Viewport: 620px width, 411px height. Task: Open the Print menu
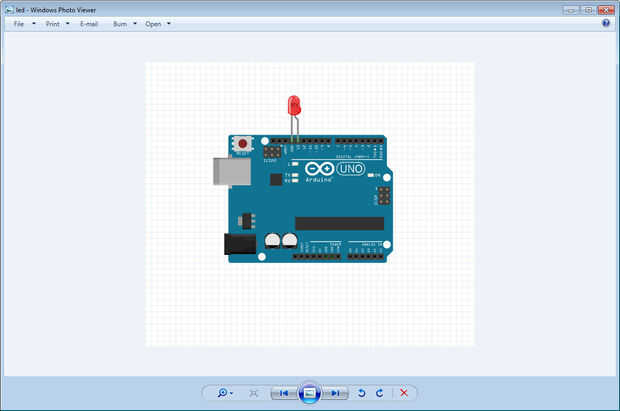(52, 24)
